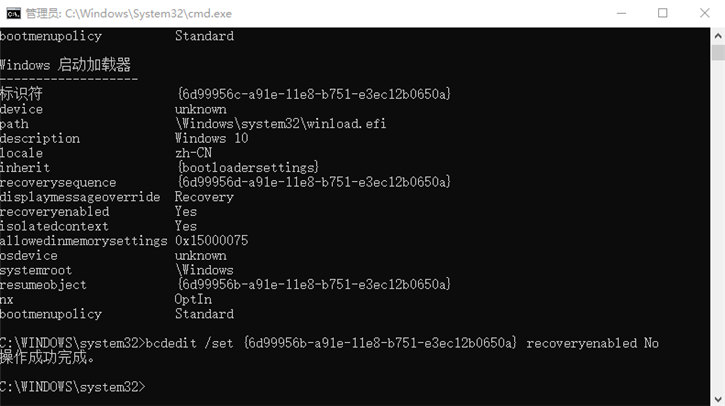Click the {bootloadersettings} inherit value
725x406 pixels.
click(x=247, y=168)
